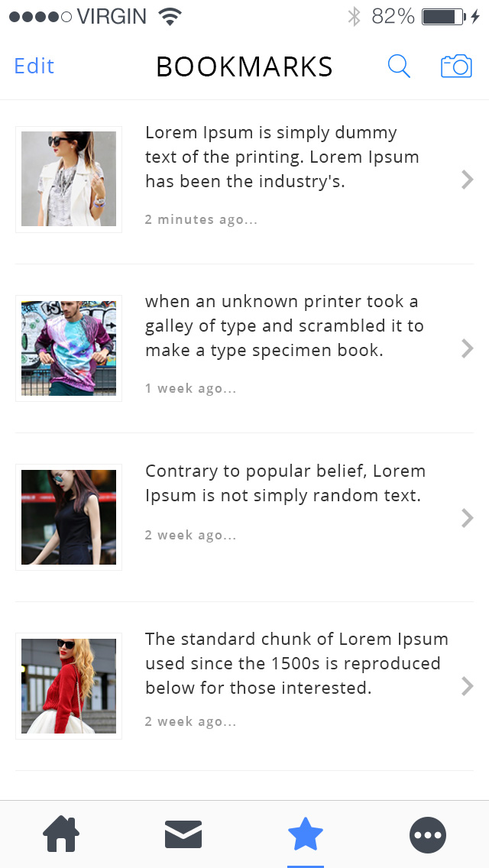This screenshot has height=868, width=489.
Task: Open the mail envelope tab
Action: (183, 834)
